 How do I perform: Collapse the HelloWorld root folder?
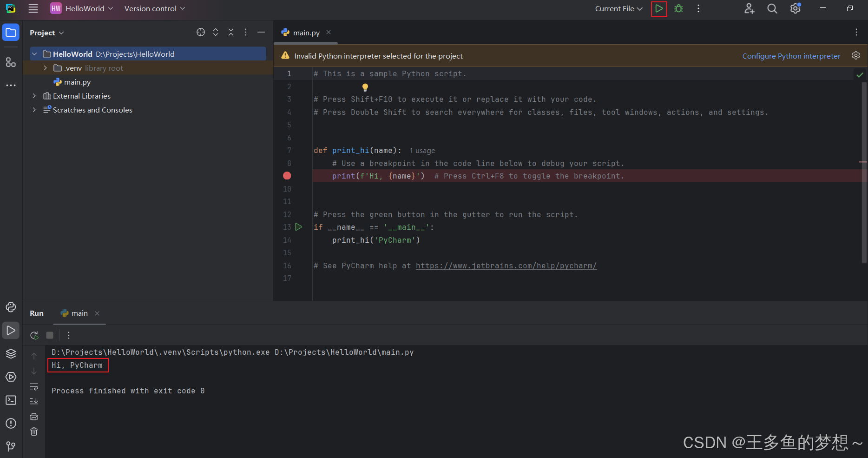coord(34,54)
